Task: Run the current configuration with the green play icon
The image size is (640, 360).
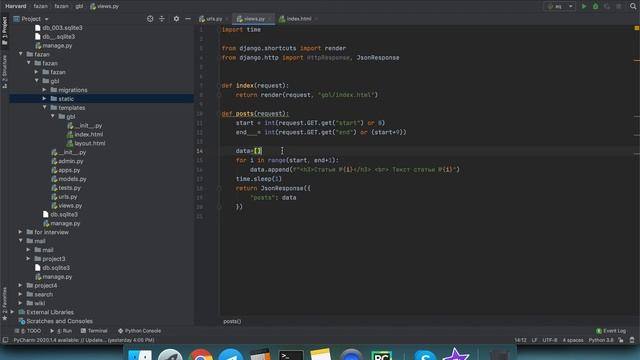Action: pyautogui.click(x=584, y=6)
